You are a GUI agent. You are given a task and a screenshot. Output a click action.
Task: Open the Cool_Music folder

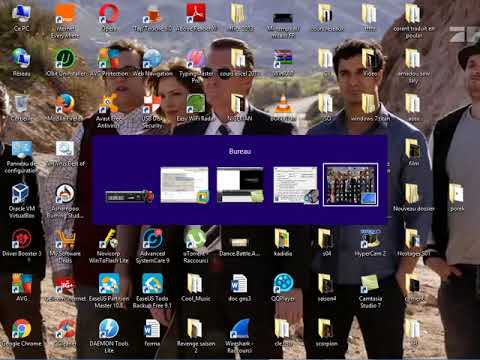click(196, 284)
